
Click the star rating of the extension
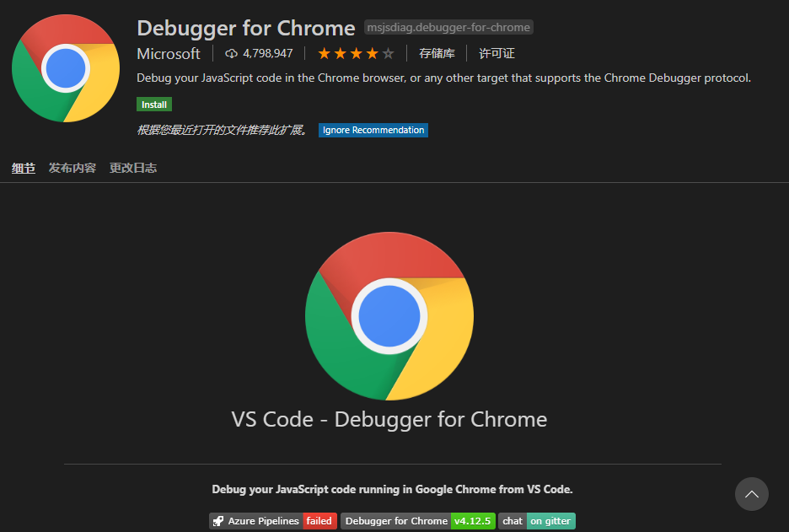pos(355,54)
